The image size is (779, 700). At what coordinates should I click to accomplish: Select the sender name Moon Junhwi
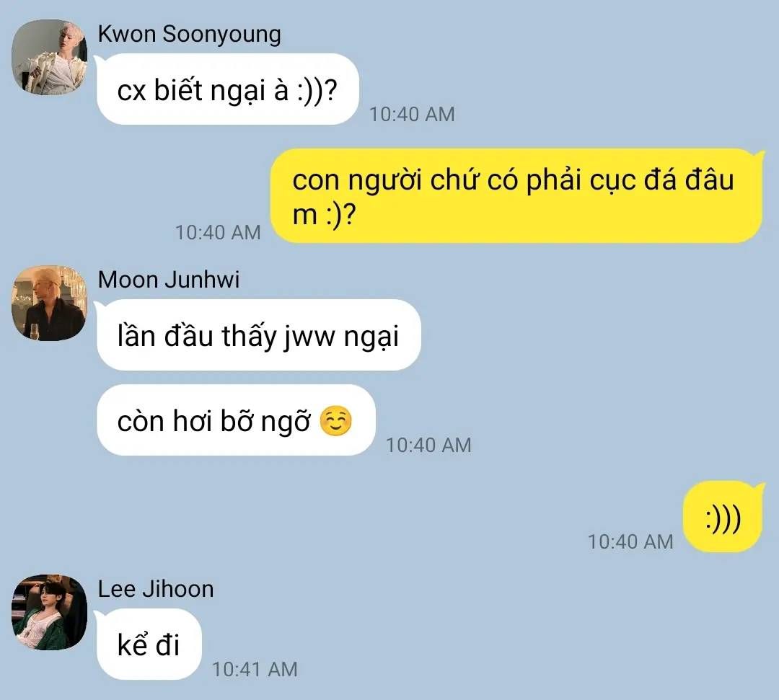point(169,280)
